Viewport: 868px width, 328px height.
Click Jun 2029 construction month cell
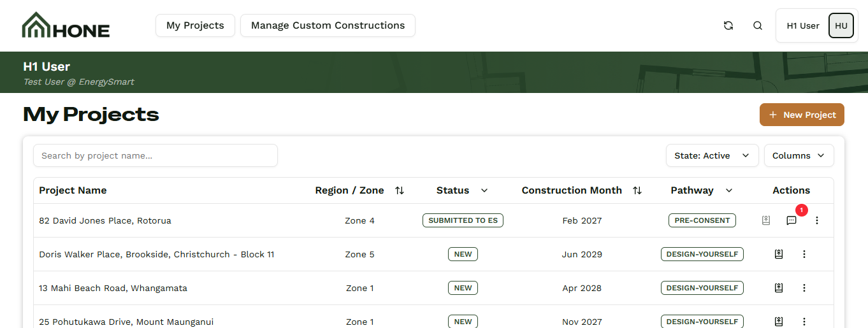coord(582,254)
